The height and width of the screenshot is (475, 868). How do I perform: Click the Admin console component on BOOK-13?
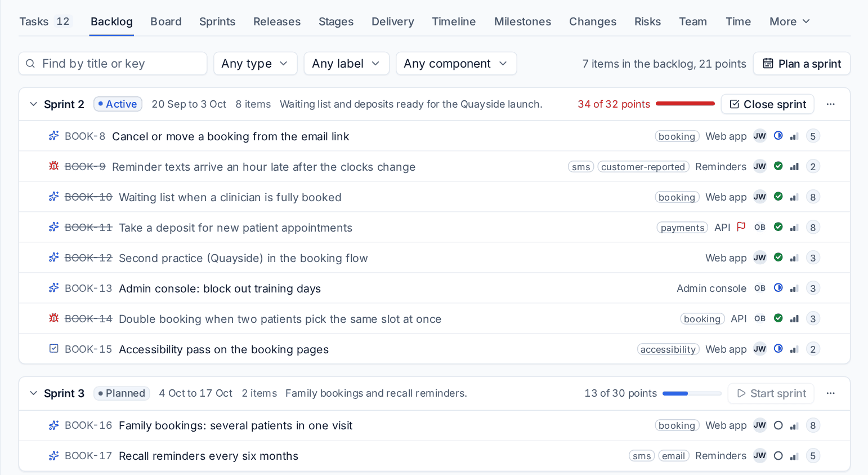(x=712, y=288)
